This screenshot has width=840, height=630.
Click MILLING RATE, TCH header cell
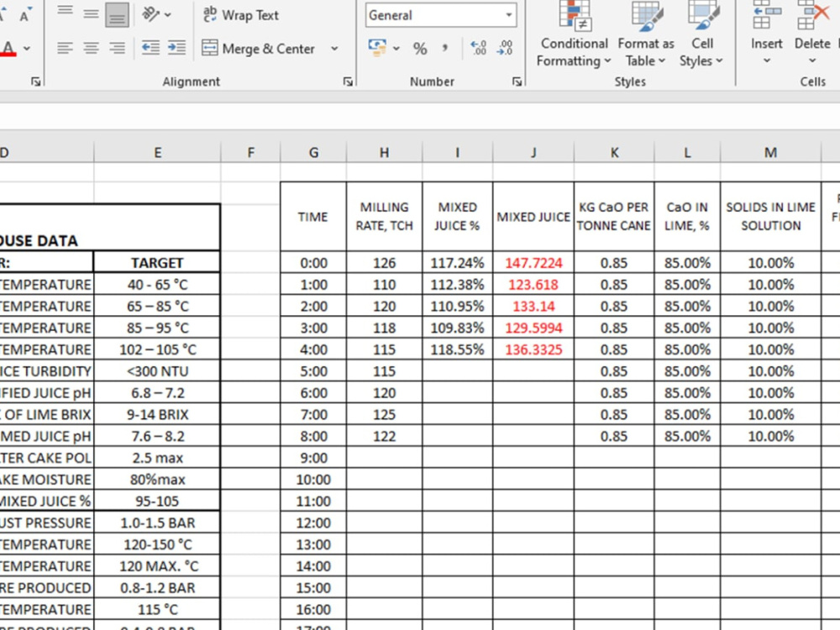pos(384,217)
